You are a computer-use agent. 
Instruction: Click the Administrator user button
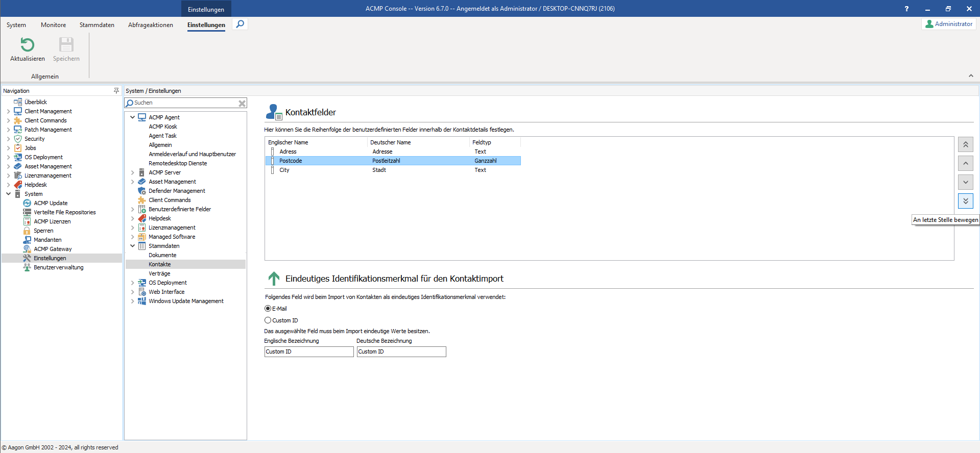coord(948,24)
